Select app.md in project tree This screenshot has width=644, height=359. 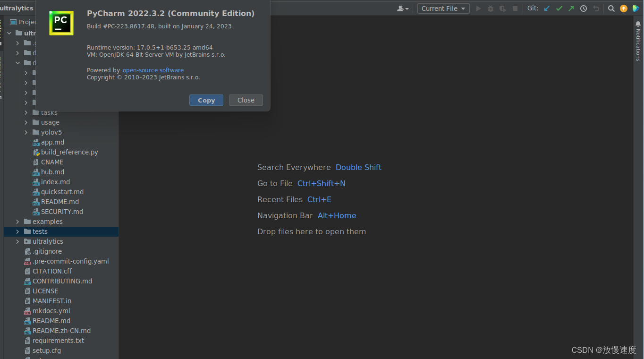pos(52,142)
